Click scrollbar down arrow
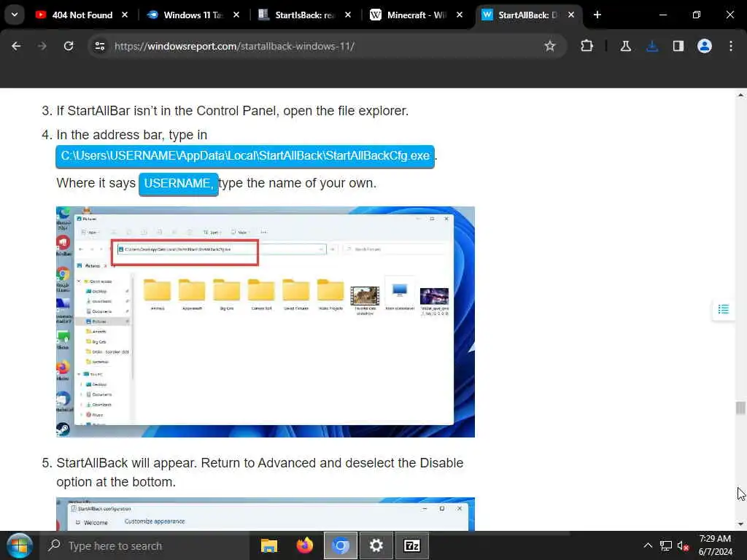This screenshot has height=560, width=747. point(740,524)
